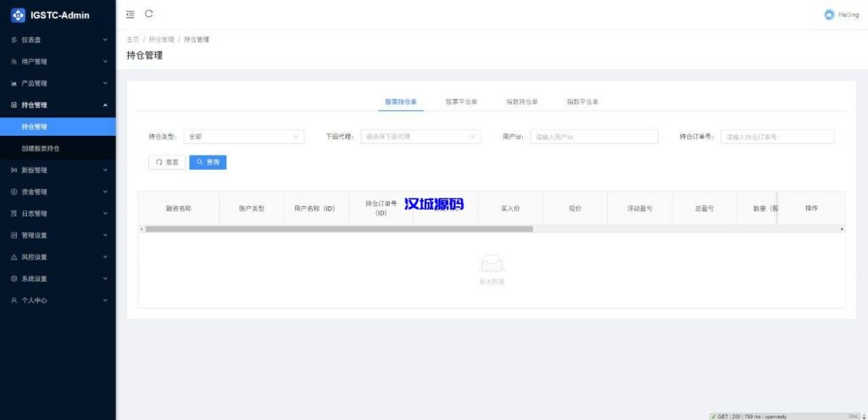Focus the 持仓订单号 input field
The image size is (868, 420).
pos(778,137)
